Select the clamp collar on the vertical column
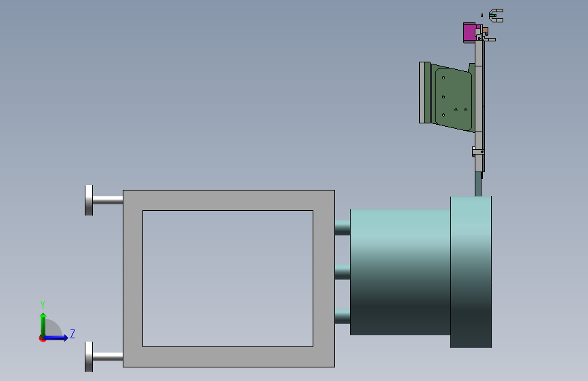The width and height of the screenshot is (588, 381). point(478,151)
